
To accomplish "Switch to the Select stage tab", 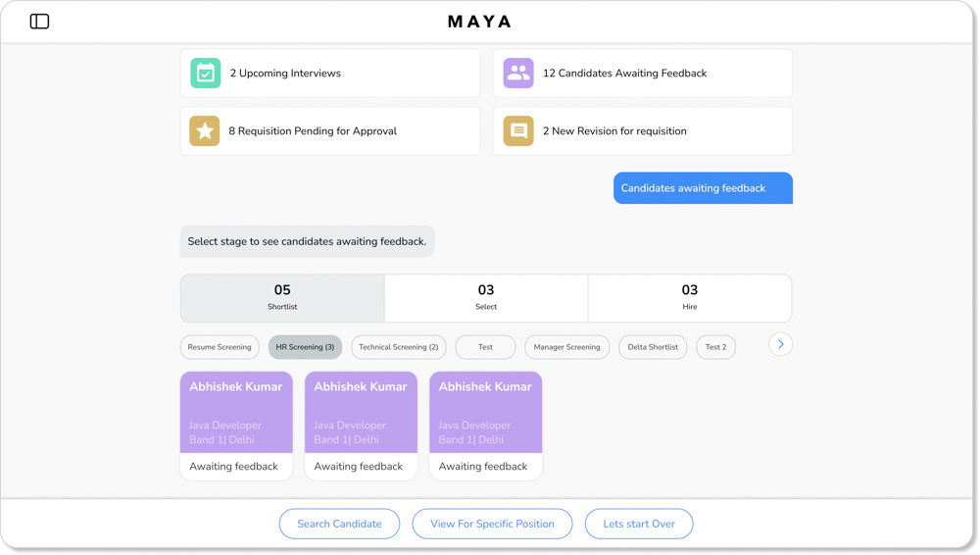I will (486, 298).
